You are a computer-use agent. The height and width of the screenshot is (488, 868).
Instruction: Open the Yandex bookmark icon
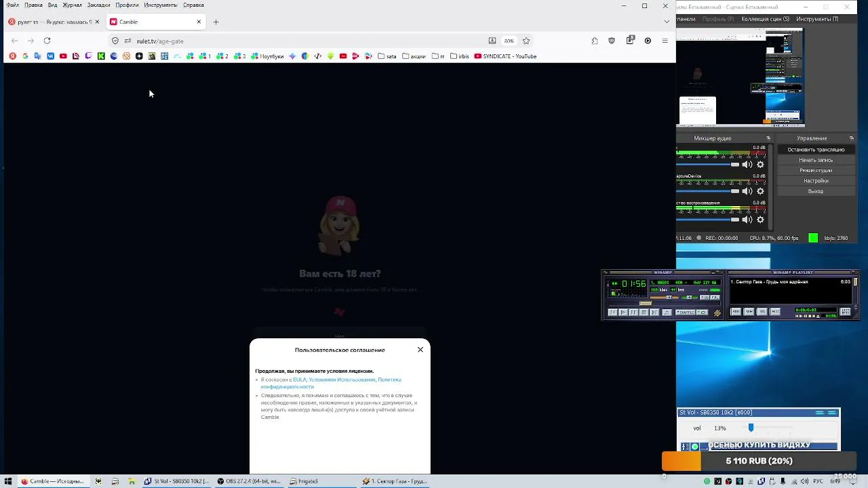[12, 56]
